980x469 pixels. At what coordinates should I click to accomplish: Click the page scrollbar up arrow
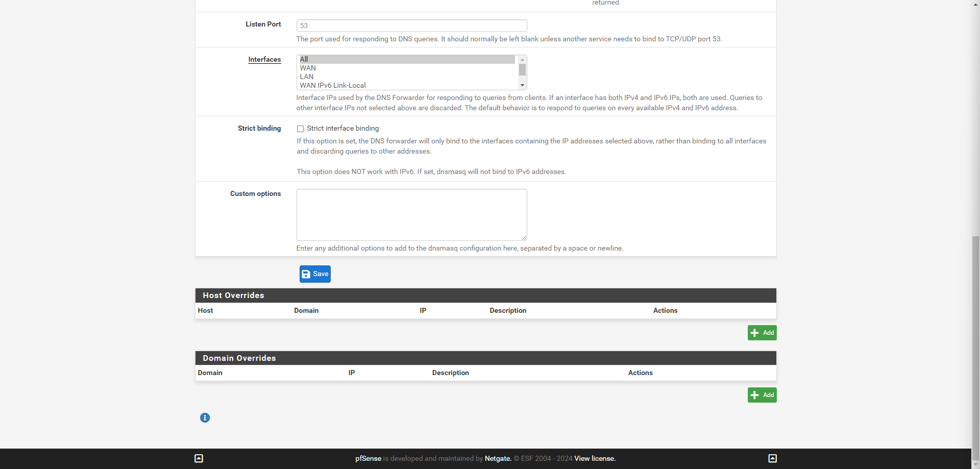975,4
